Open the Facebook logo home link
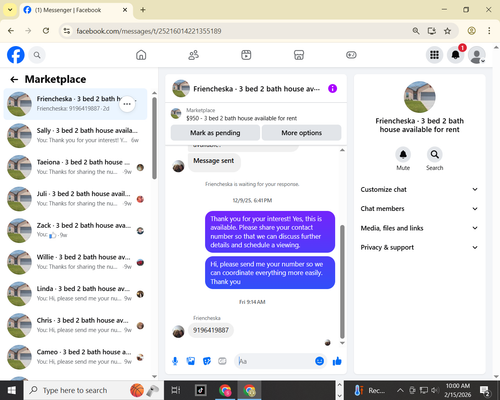500x400 pixels. (x=16, y=55)
